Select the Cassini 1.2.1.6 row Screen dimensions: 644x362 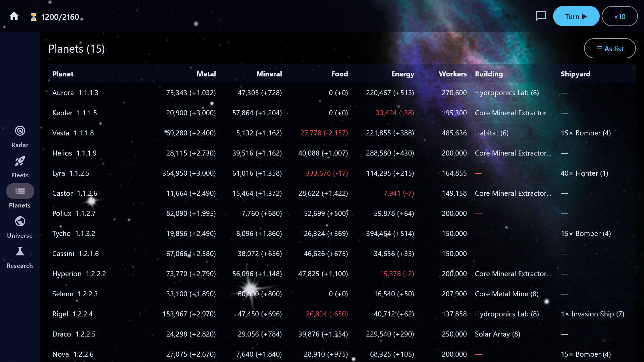[342, 253]
